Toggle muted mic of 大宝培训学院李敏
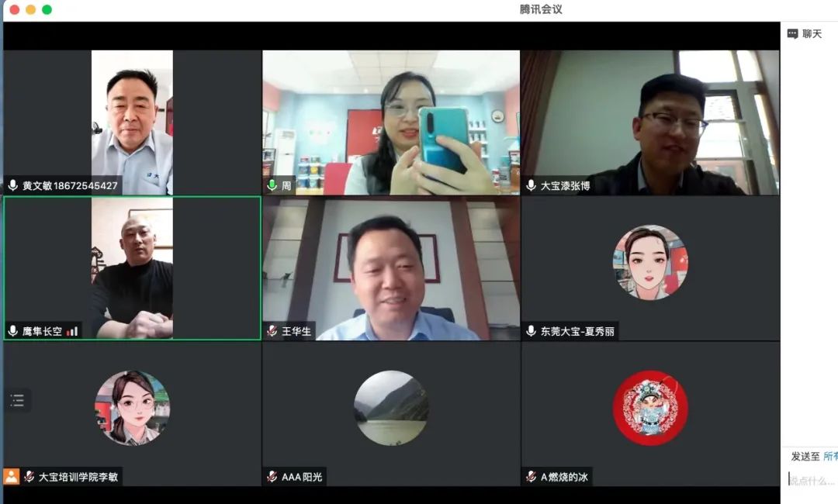This screenshot has width=838, height=504. [x=29, y=476]
